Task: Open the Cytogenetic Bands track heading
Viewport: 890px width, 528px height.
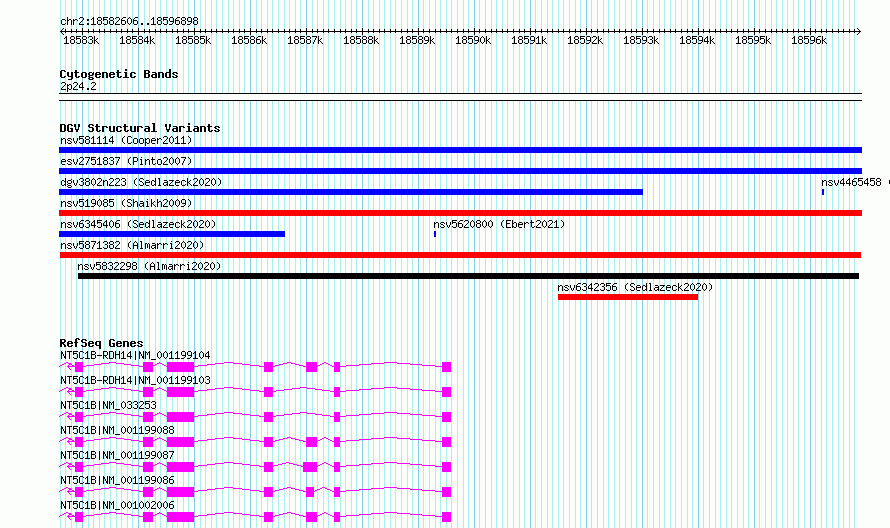Action: pos(119,74)
